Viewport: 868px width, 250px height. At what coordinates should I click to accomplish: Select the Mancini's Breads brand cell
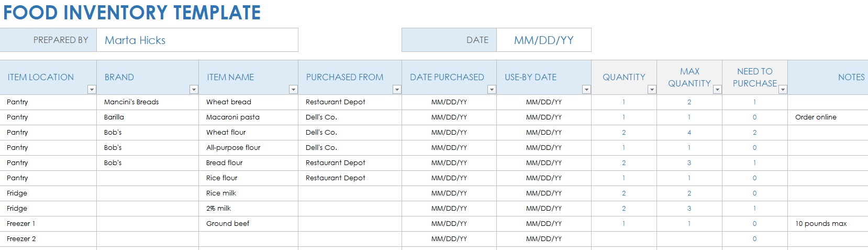click(147, 102)
